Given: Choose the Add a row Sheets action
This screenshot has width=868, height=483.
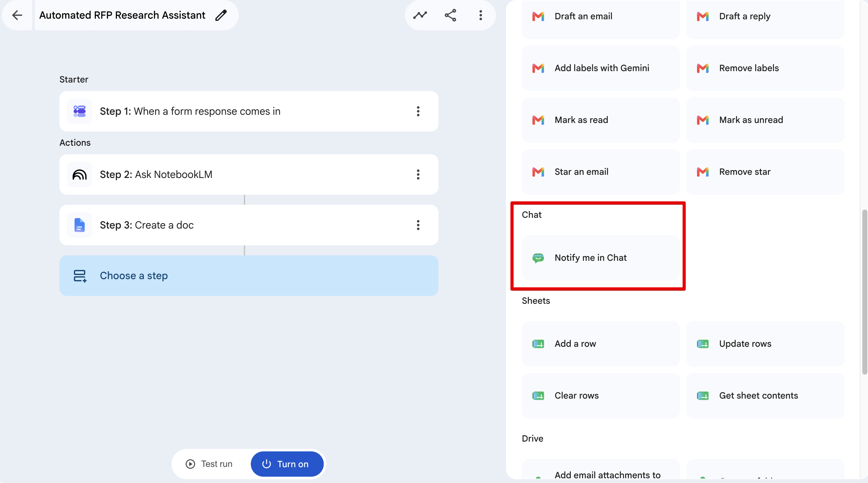Looking at the screenshot, I should pos(600,344).
